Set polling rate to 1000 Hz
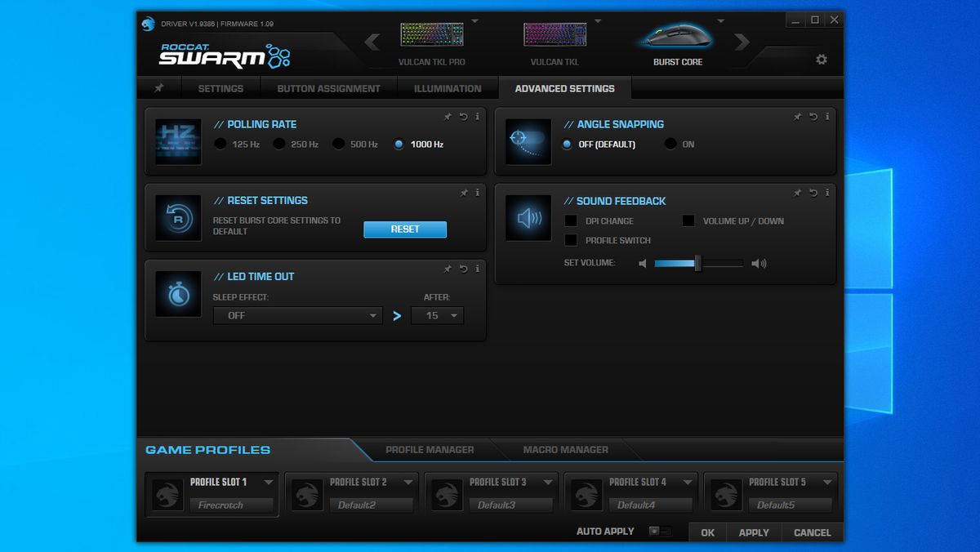 pyautogui.click(x=399, y=145)
